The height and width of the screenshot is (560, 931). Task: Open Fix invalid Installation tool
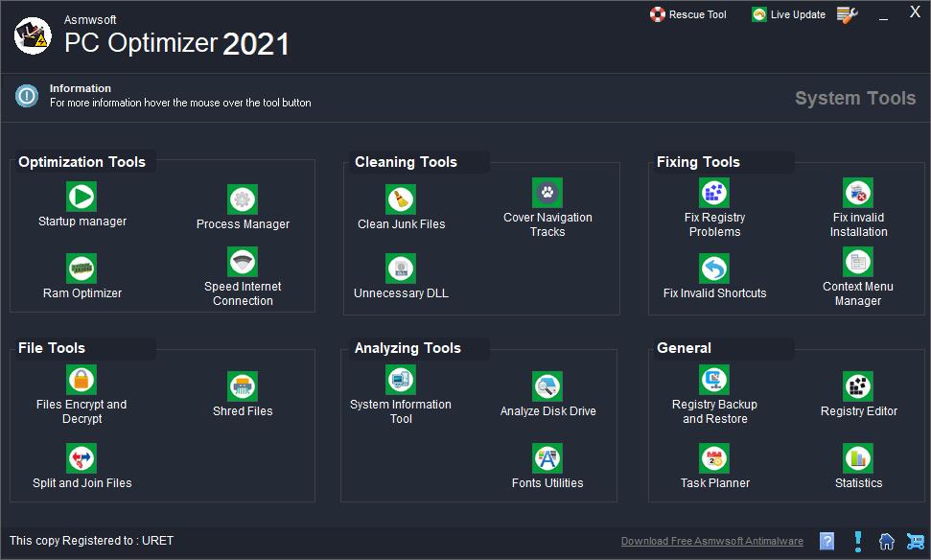858,193
